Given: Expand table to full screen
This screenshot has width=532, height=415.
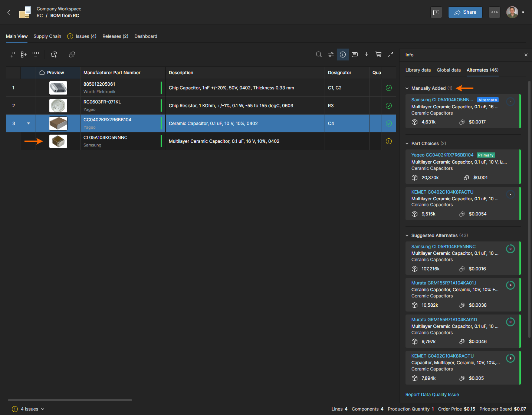Looking at the screenshot, I should [390, 55].
